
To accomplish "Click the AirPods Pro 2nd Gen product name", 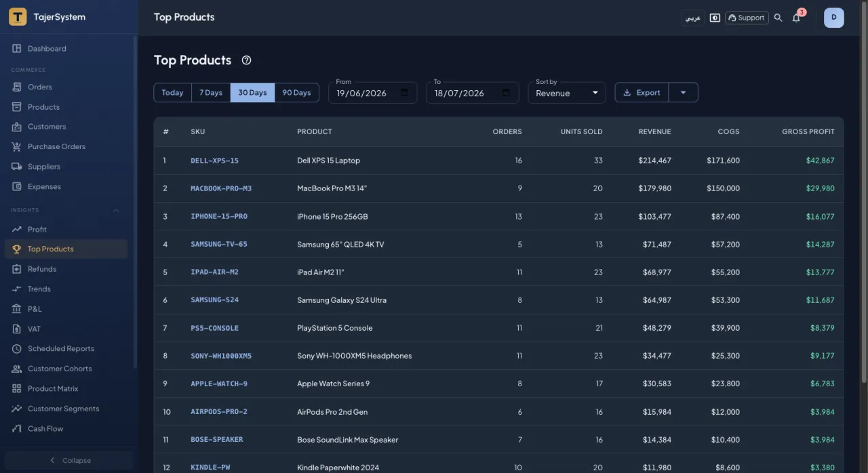I will click(x=332, y=411).
